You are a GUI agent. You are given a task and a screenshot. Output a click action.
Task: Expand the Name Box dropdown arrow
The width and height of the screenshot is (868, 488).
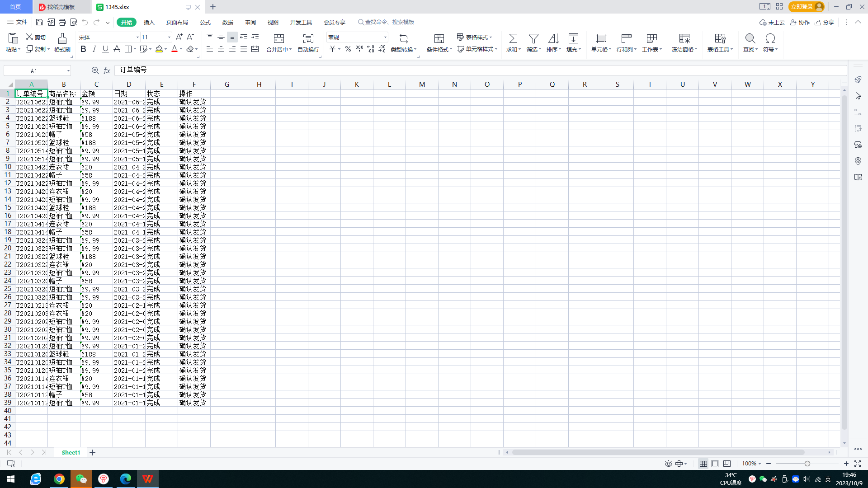(68, 71)
